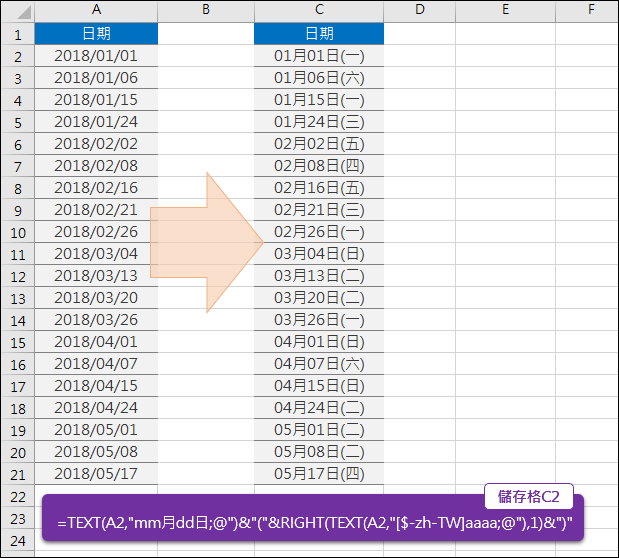619x558 pixels.
Task: Click empty cell B2
Action: 206,56
